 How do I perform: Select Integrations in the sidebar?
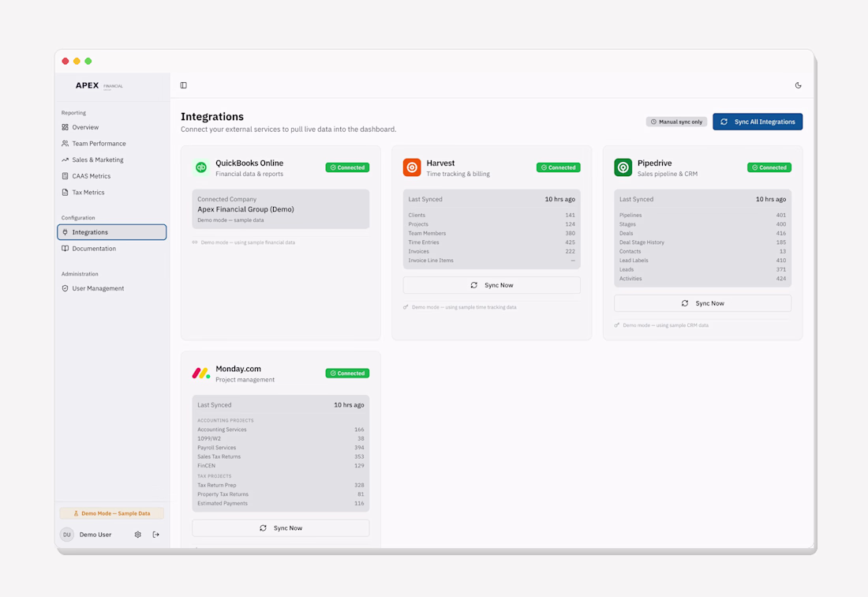pos(112,232)
